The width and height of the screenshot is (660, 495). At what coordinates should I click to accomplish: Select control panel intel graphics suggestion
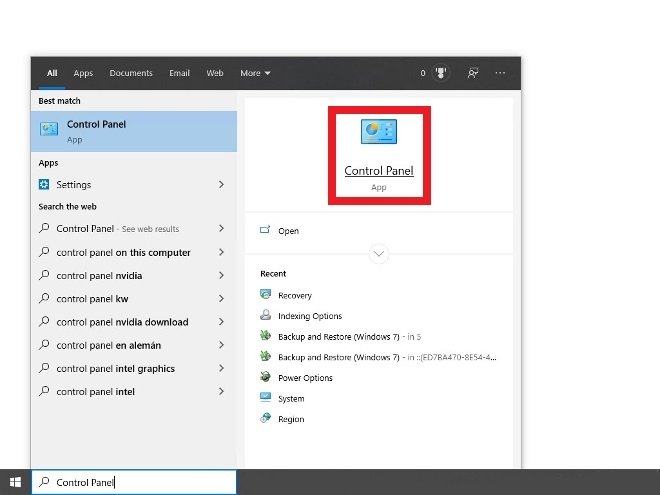134,368
